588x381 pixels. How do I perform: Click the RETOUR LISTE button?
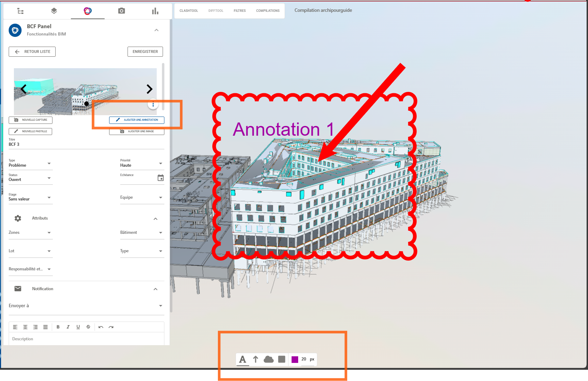32,51
